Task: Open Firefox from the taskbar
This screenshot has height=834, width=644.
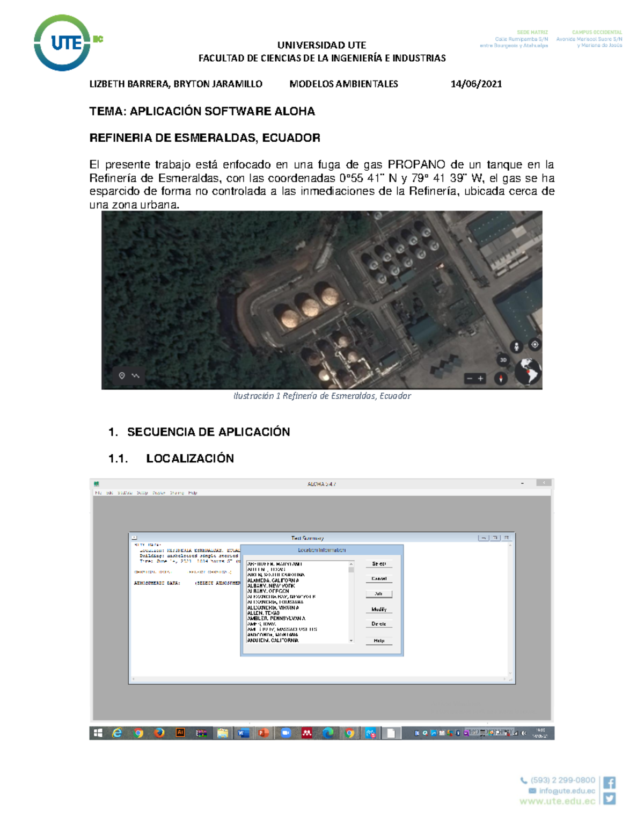Action: (x=159, y=733)
